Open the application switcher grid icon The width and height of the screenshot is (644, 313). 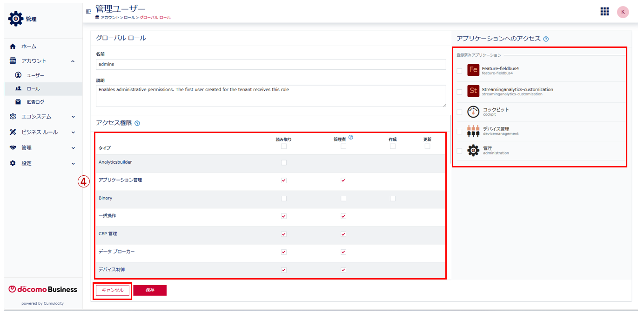(x=604, y=12)
